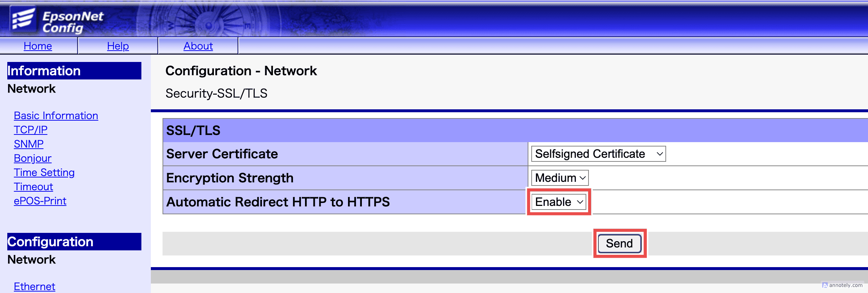This screenshot has width=868, height=293.
Task: Click the Security-SSL/TLS page subtitle
Action: pyautogui.click(x=216, y=93)
